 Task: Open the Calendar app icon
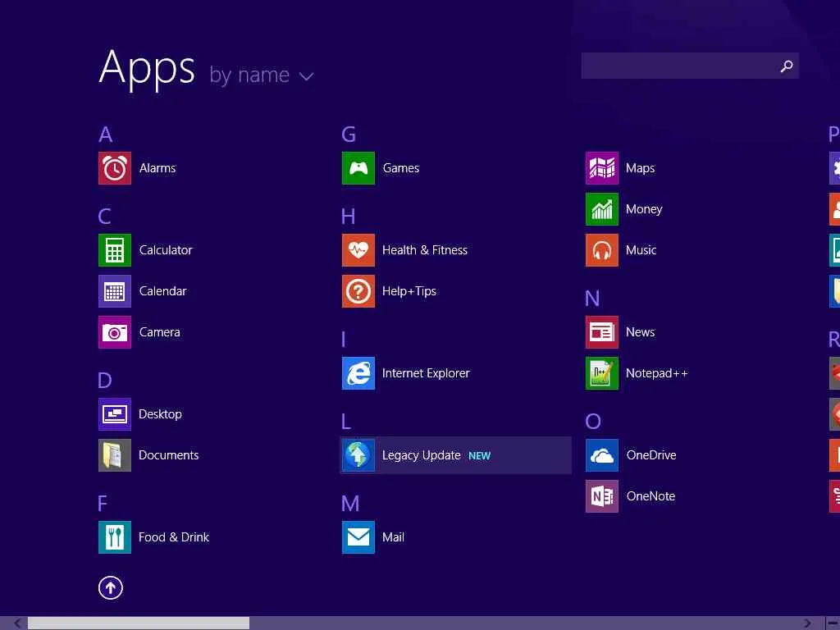(115, 291)
